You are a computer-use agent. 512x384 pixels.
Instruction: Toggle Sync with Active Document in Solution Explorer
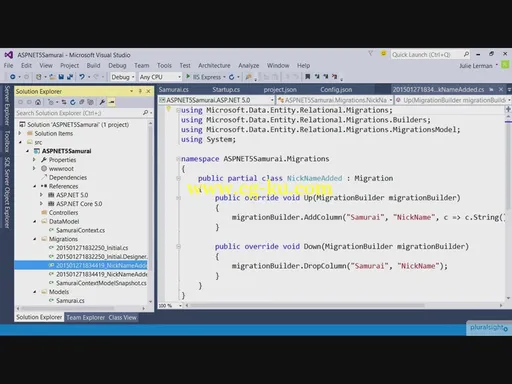[x=64, y=102]
